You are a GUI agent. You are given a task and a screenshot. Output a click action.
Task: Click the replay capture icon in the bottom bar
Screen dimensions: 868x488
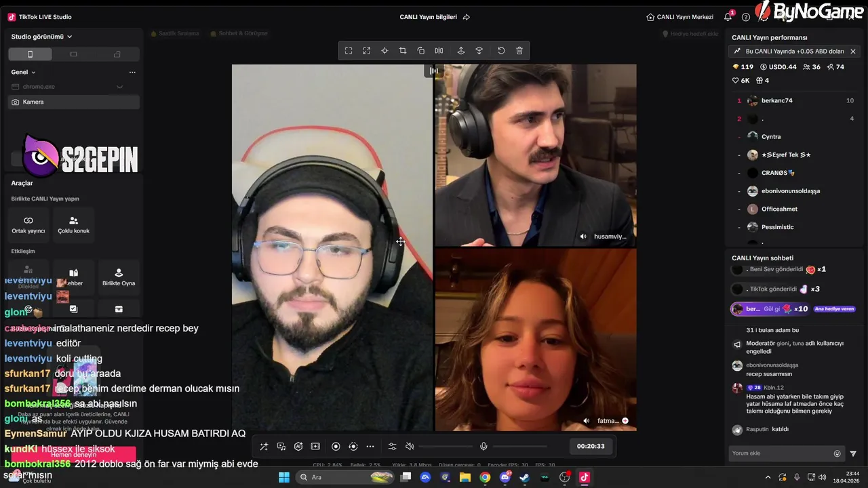point(353,446)
